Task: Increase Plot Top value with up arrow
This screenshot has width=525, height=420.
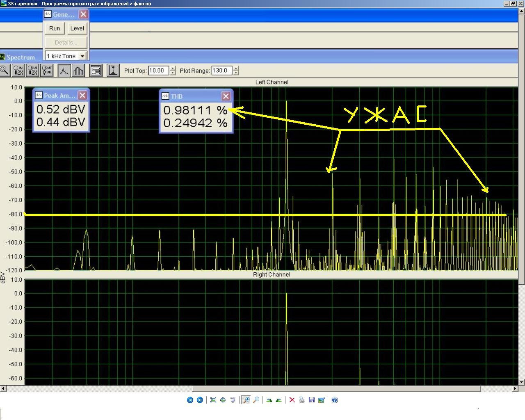Action: tap(173, 68)
